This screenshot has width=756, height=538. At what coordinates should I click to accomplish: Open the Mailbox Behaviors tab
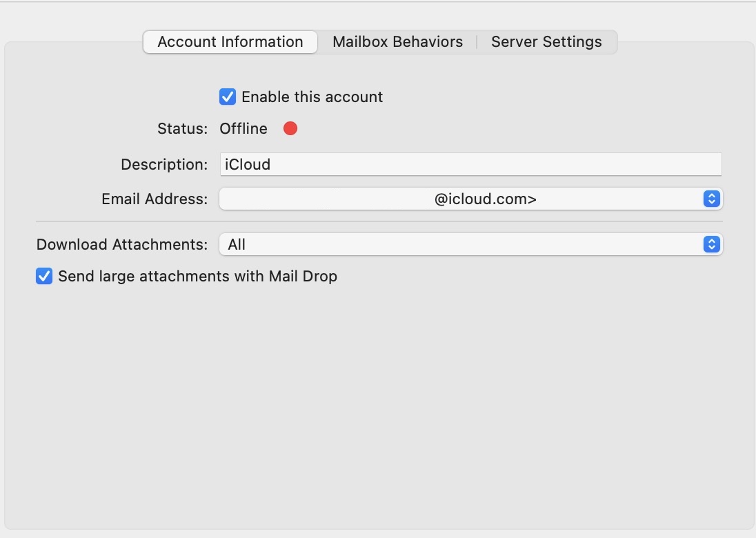click(x=397, y=42)
